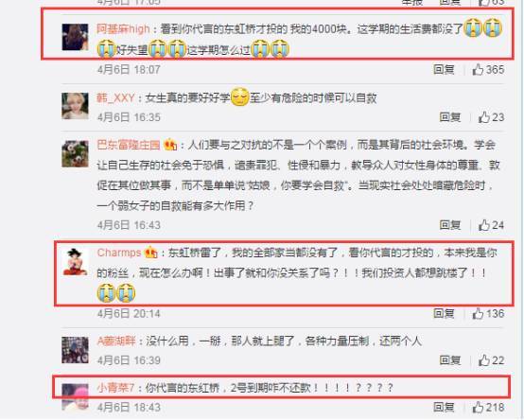The width and height of the screenshot is (524, 420).
Task: Reply to 阿基麻high's comment via 回复
Action: [x=445, y=69]
